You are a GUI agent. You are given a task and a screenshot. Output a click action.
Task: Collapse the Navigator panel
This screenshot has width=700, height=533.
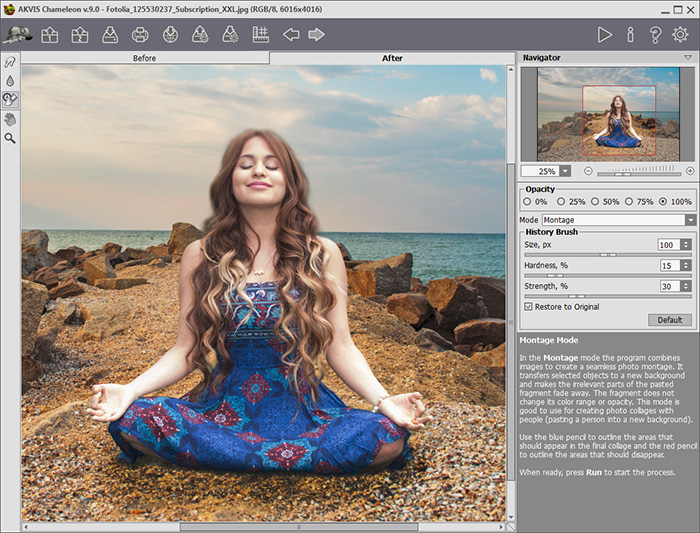pyautogui.click(x=687, y=58)
